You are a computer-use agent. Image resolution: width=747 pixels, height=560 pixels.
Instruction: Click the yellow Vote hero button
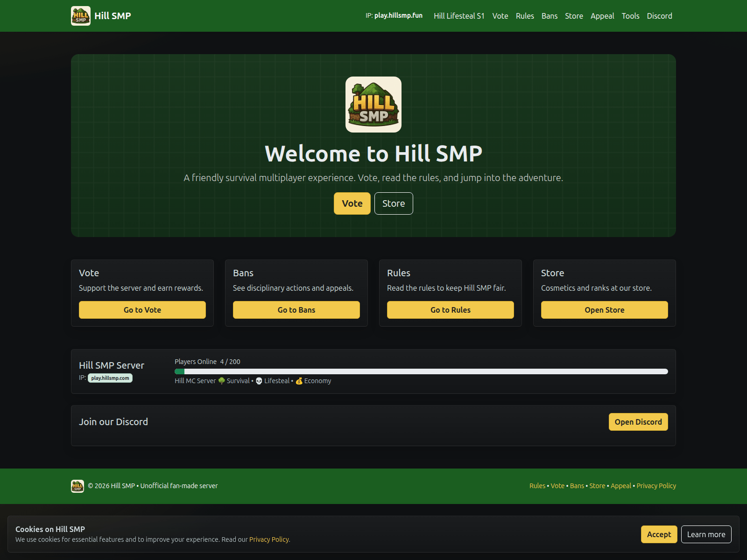pos(352,203)
